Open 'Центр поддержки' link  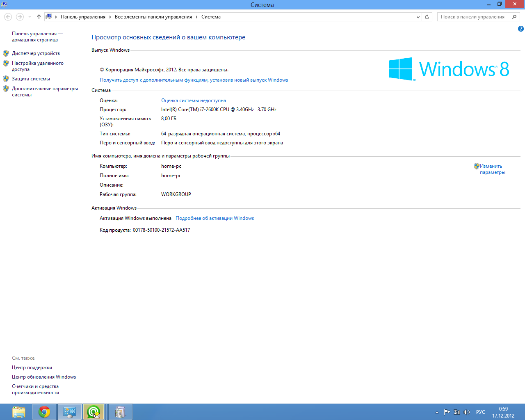click(x=32, y=367)
